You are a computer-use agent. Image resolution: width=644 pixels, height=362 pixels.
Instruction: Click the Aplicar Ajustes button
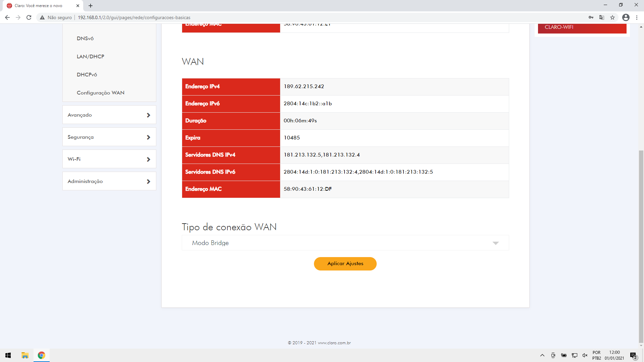point(345,263)
